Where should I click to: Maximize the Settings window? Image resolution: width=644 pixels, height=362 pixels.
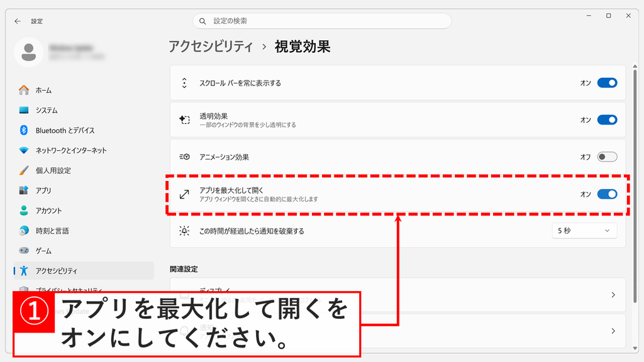pyautogui.click(x=609, y=16)
